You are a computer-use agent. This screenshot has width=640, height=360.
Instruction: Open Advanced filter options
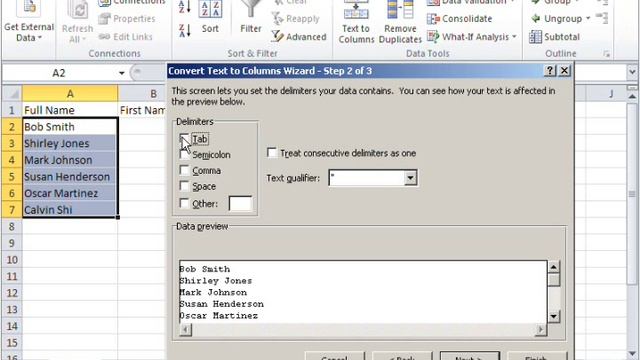[x=299, y=37]
